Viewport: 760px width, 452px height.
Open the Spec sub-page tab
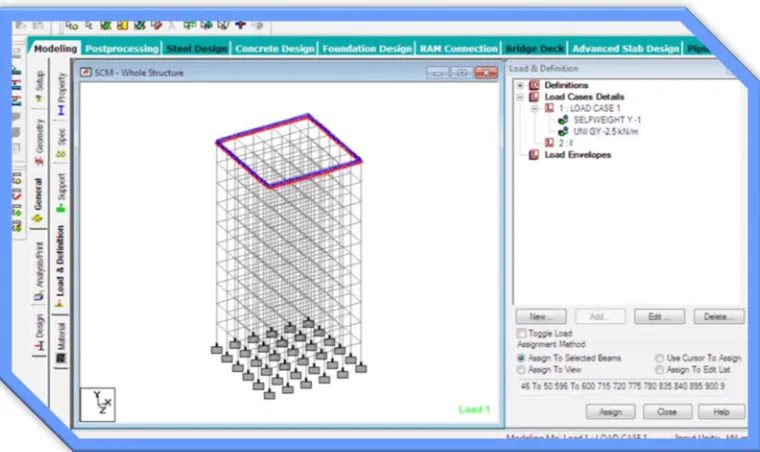[61, 143]
